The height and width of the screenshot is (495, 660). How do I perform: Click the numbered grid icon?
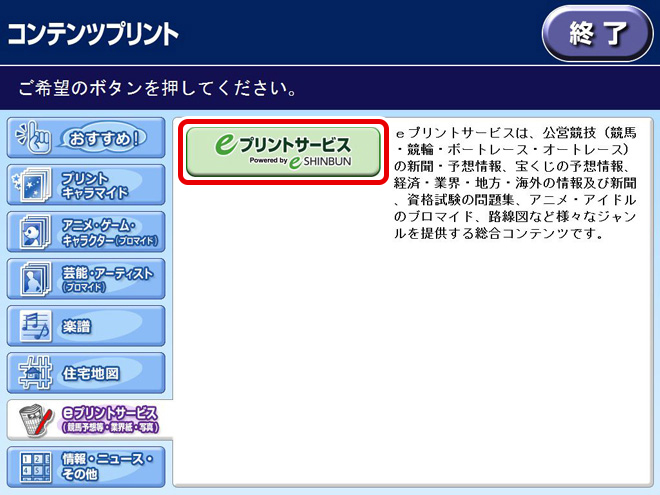36,467
